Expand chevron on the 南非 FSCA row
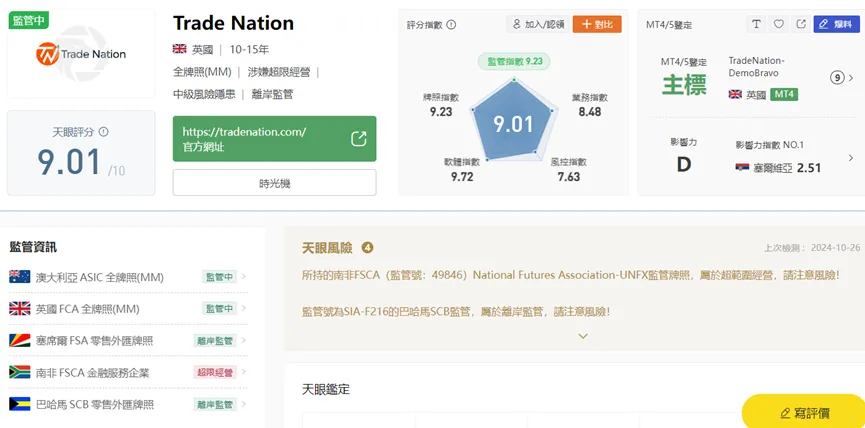 (x=244, y=372)
